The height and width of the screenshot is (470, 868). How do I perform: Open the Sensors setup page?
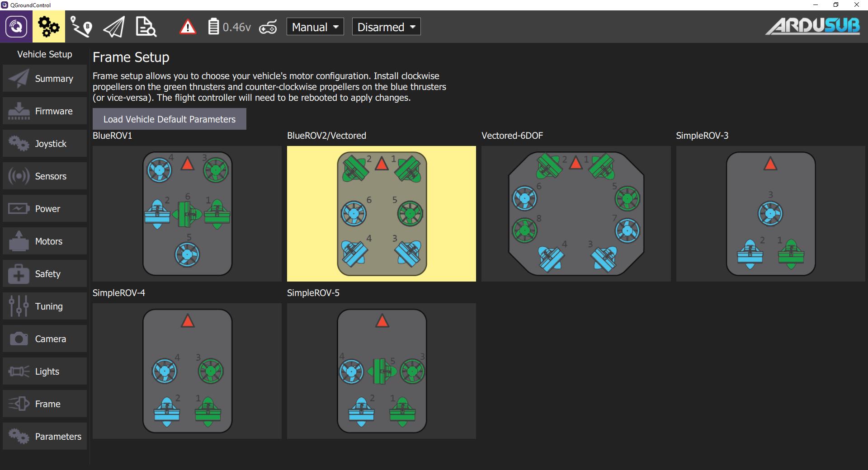click(x=45, y=176)
